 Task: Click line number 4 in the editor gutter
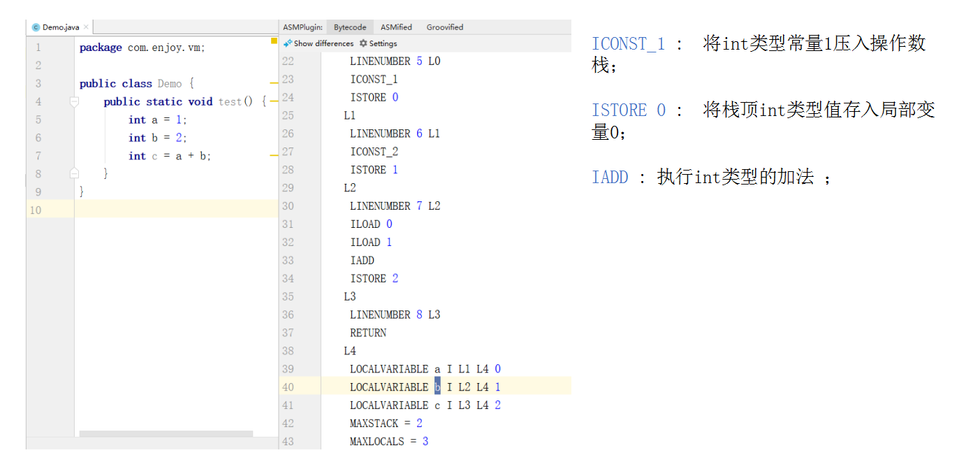click(x=38, y=101)
